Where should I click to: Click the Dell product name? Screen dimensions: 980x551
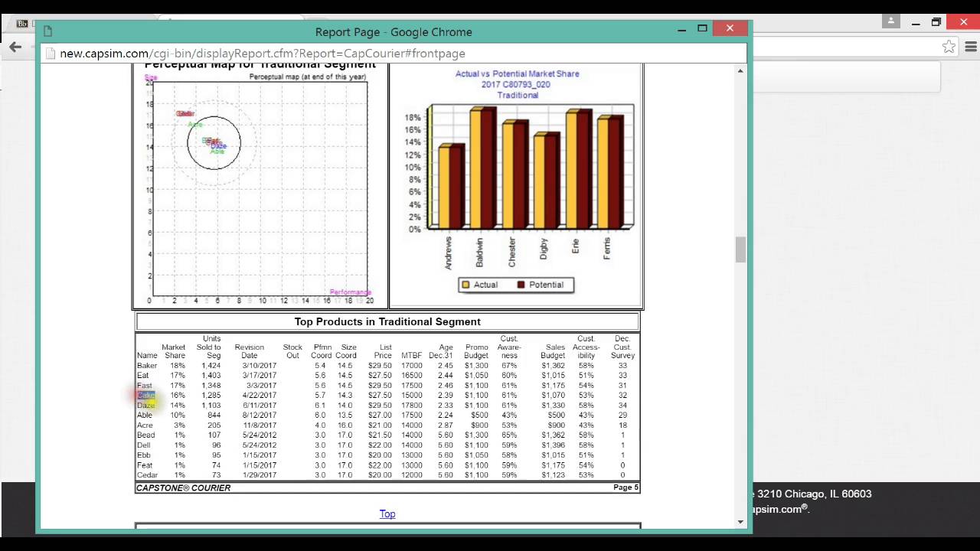coord(143,445)
